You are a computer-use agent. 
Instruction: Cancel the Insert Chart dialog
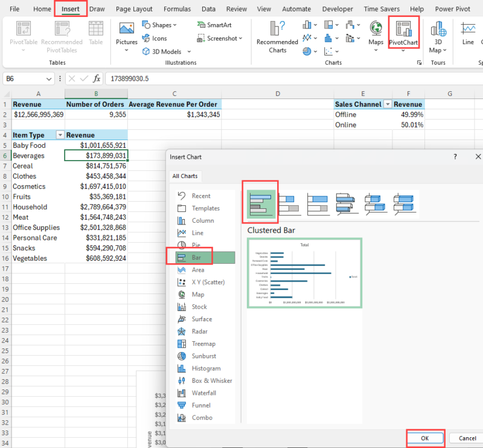coord(468,438)
